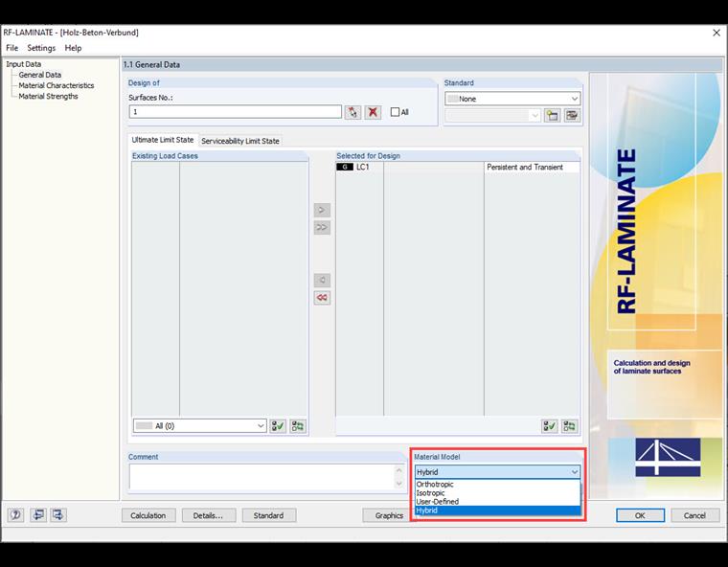Open Material Characteristics in navigator tree

pos(57,85)
